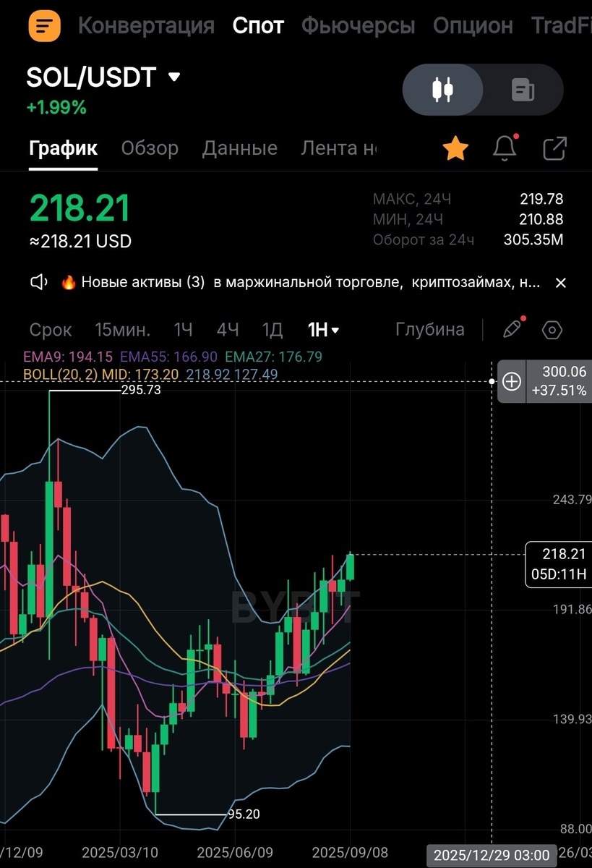Click the 24h high value 219.78
This screenshot has width=592, height=868.
pyautogui.click(x=541, y=199)
